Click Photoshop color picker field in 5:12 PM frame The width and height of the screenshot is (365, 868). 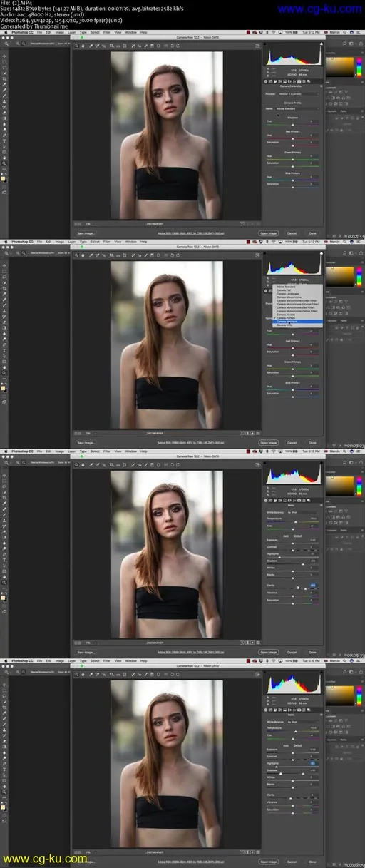pyautogui.click(x=339, y=67)
